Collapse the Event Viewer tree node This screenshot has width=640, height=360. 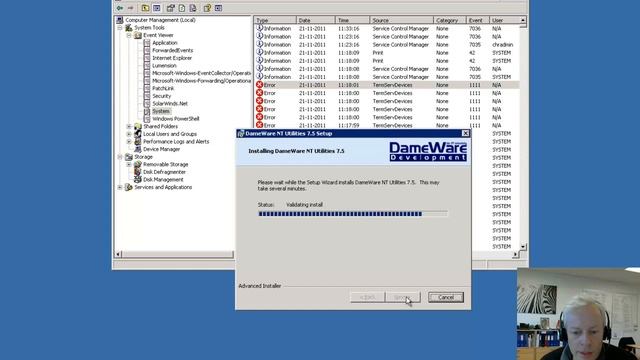(129, 36)
